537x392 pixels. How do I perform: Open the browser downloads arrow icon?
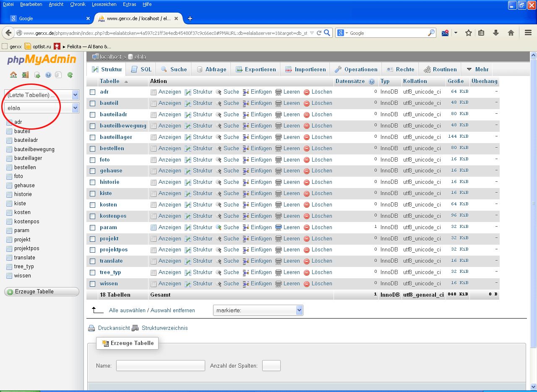pyautogui.click(x=496, y=33)
